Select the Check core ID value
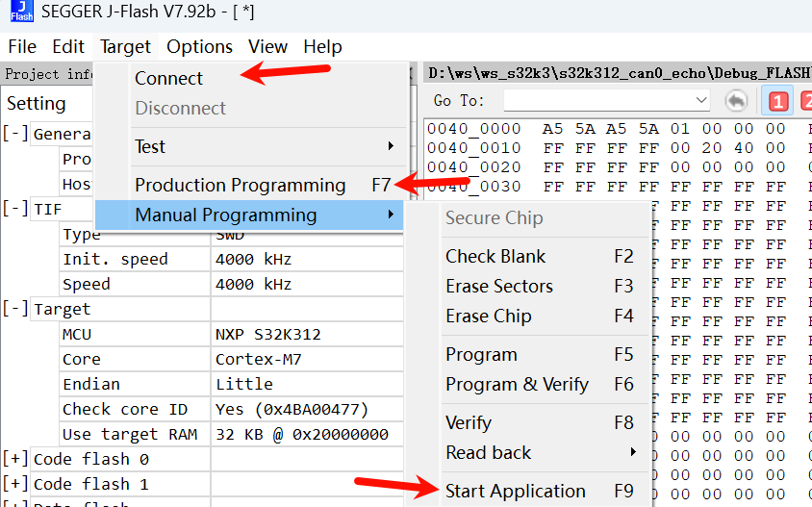The image size is (812, 507). point(308,409)
